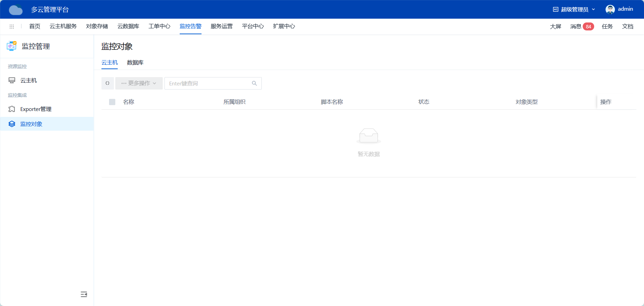This screenshot has height=306, width=644.
Task: Open the app grid launcher icon
Action: tap(12, 27)
